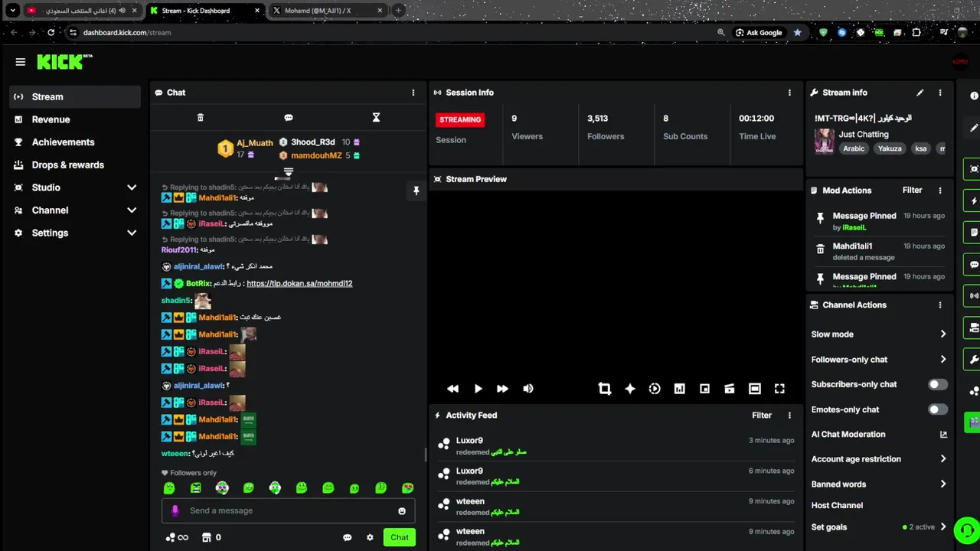Click the dashed circle replay icon in preview
This screenshot has width=980, height=551.
[x=655, y=389]
